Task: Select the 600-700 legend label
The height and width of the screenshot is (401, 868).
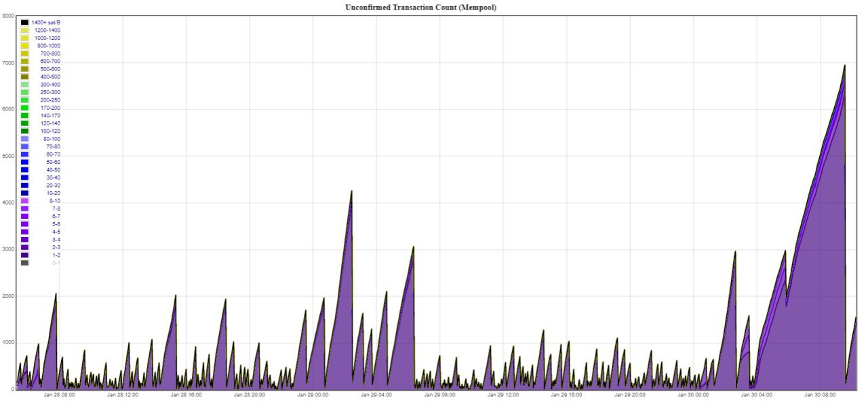Action: pyautogui.click(x=50, y=61)
